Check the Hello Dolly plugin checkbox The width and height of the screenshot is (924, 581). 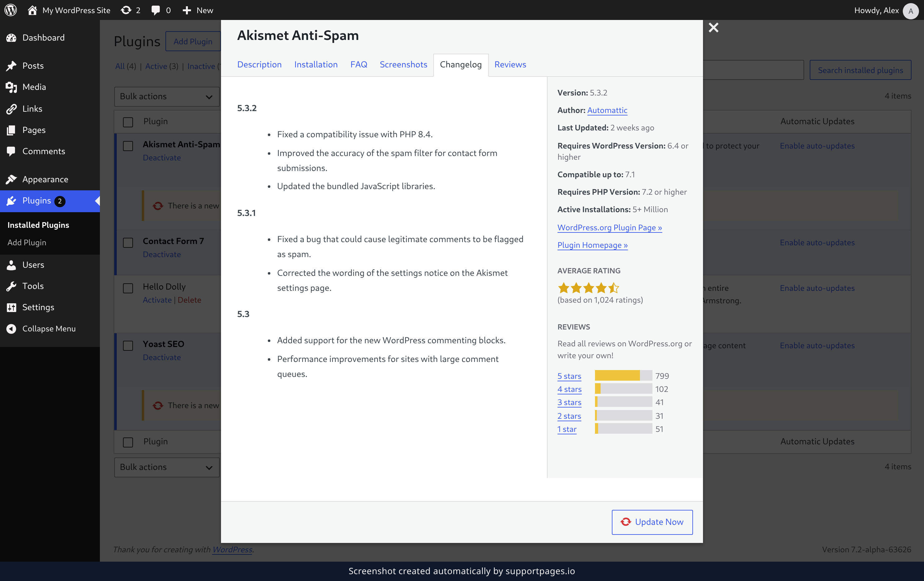pos(128,288)
